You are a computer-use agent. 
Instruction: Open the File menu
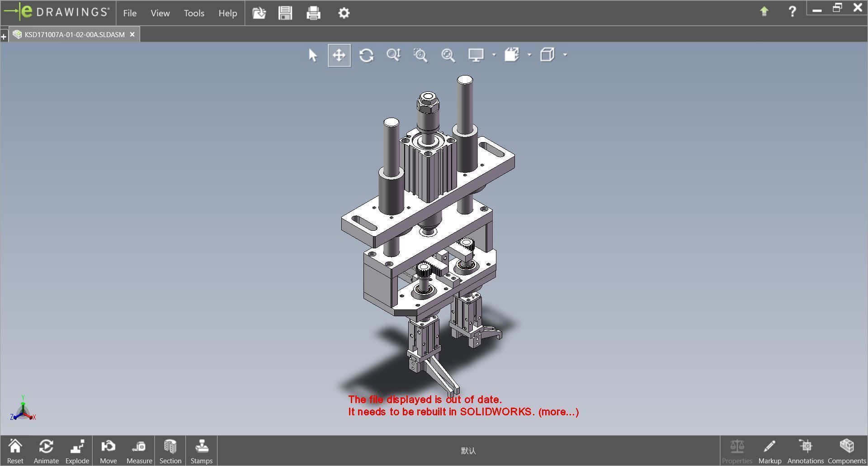(x=130, y=13)
